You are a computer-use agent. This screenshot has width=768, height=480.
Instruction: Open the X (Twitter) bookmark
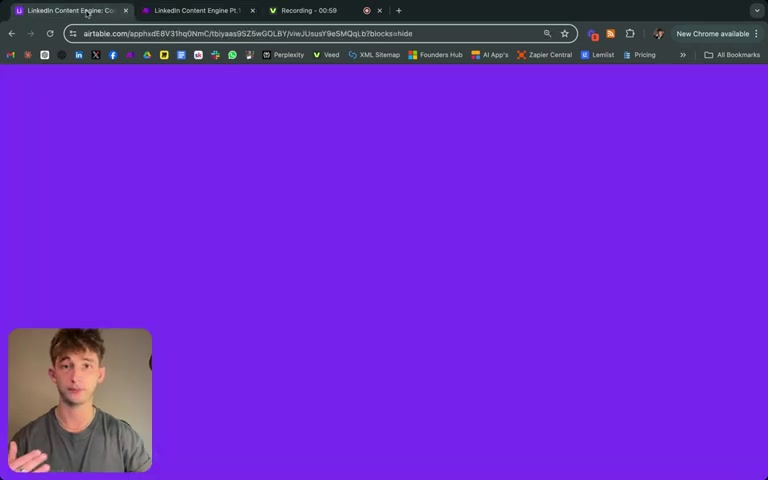click(96, 55)
